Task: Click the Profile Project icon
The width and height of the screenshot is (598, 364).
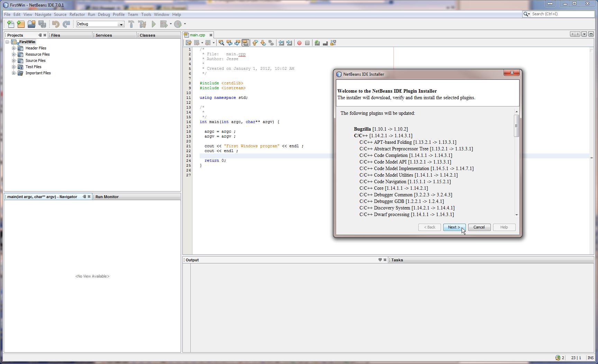Action: pyautogui.click(x=178, y=24)
